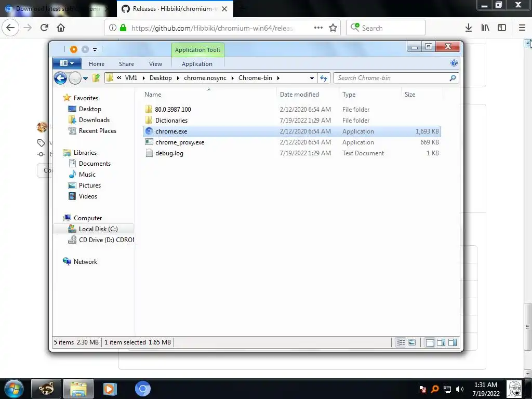Click Chrome-bin in the address breadcrumb
Viewport: 532px width, 399px height.
coord(255,78)
